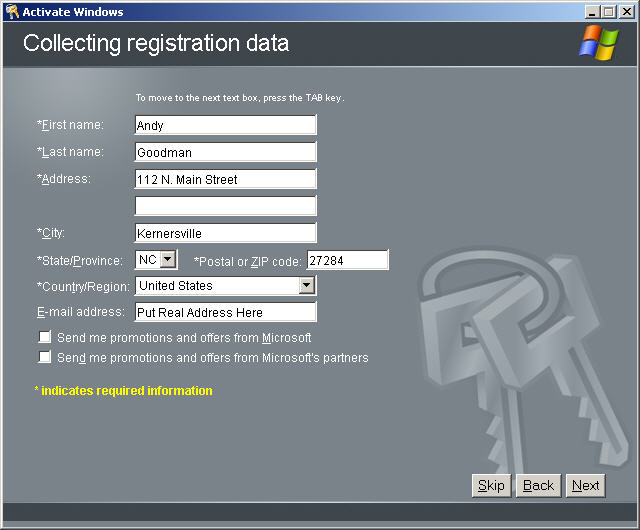
Task: Click the ZIP code field with 27284
Action: (x=348, y=260)
